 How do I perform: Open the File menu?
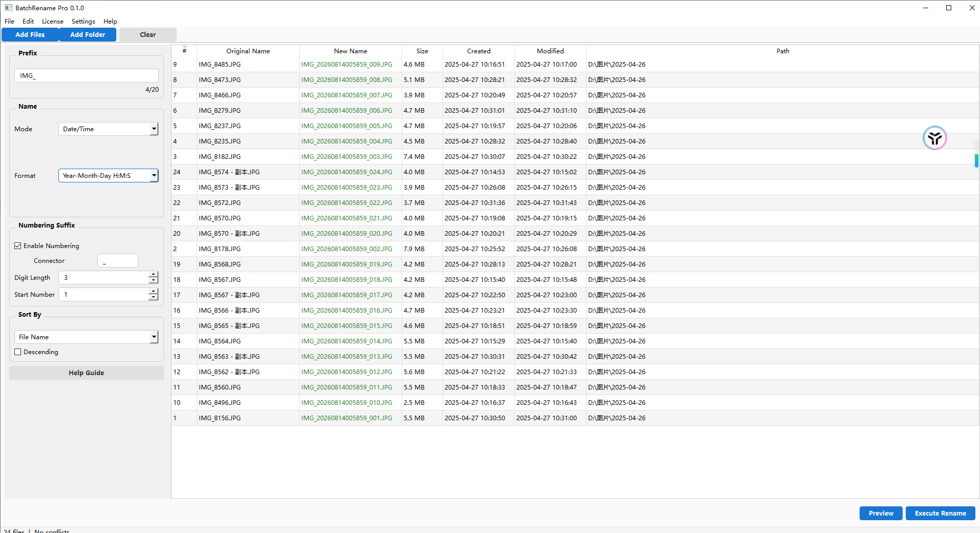(10, 22)
